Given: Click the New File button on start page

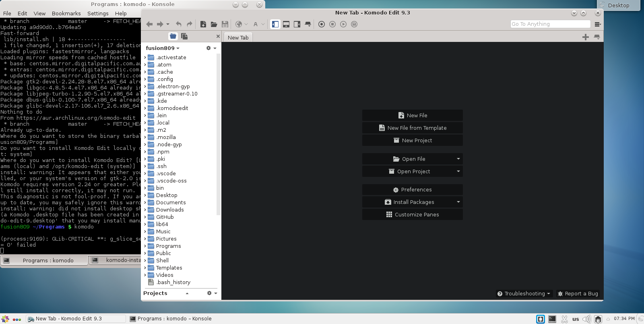Looking at the screenshot, I should point(413,115).
